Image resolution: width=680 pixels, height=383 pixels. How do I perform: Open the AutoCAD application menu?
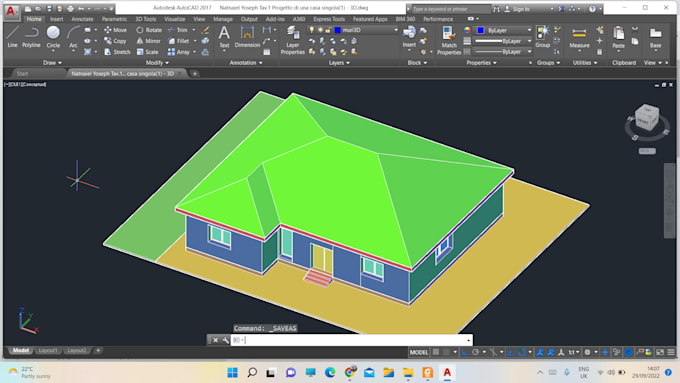(x=11, y=11)
